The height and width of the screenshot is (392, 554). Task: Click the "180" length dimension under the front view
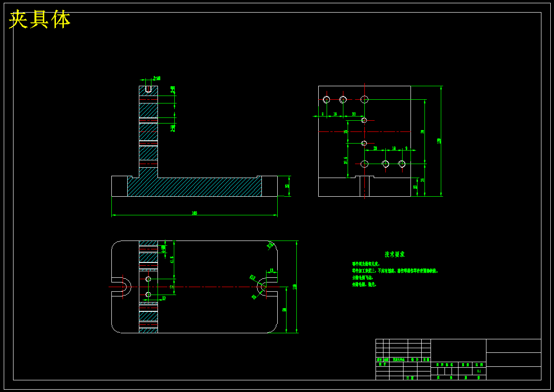coord(194,213)
